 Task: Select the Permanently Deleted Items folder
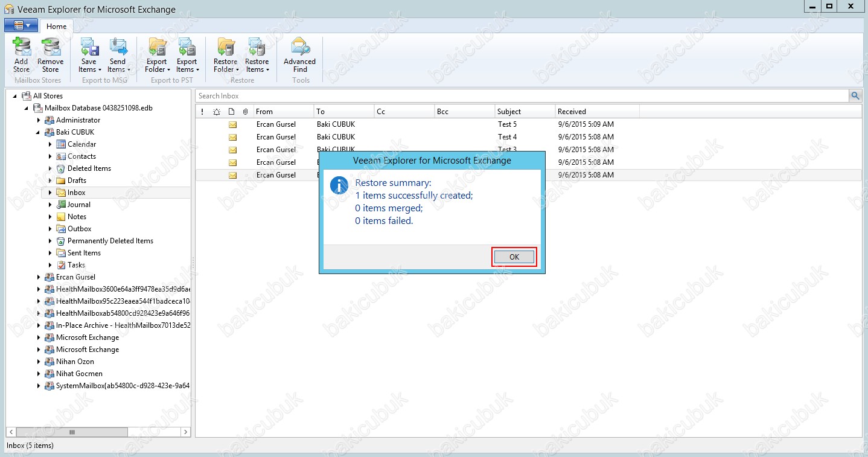(110, 241)
